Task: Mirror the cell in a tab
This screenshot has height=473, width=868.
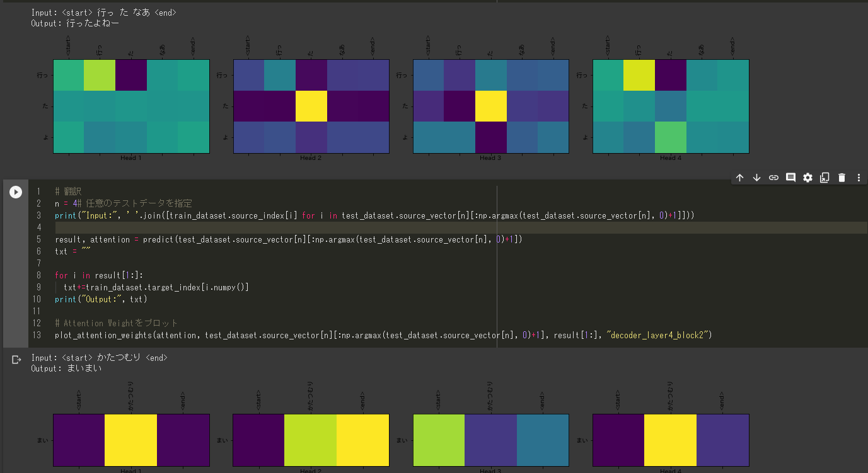Action: coord(825,178)
